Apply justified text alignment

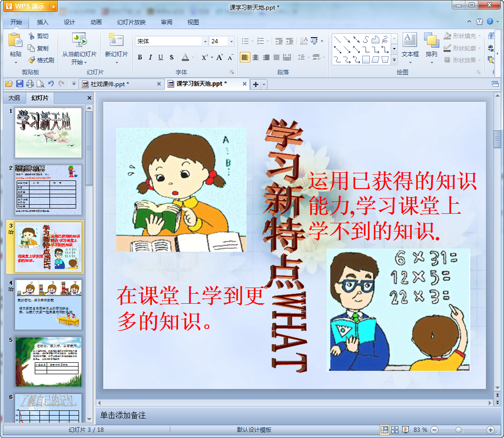277,57
